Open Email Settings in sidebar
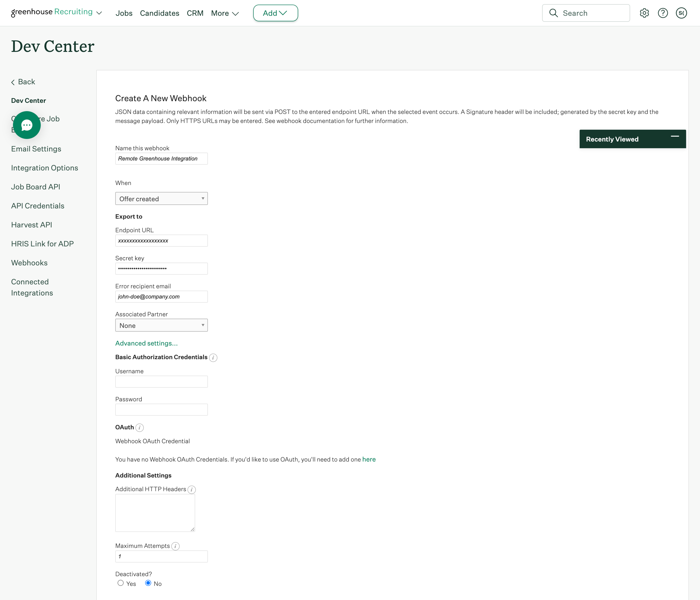The image size is (700, 600). 36,149
